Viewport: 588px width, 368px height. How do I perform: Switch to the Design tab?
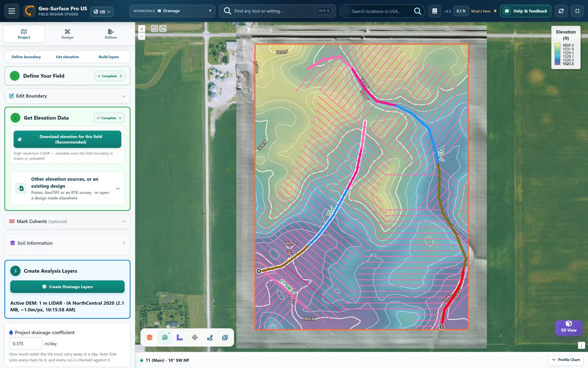point(67,34)
